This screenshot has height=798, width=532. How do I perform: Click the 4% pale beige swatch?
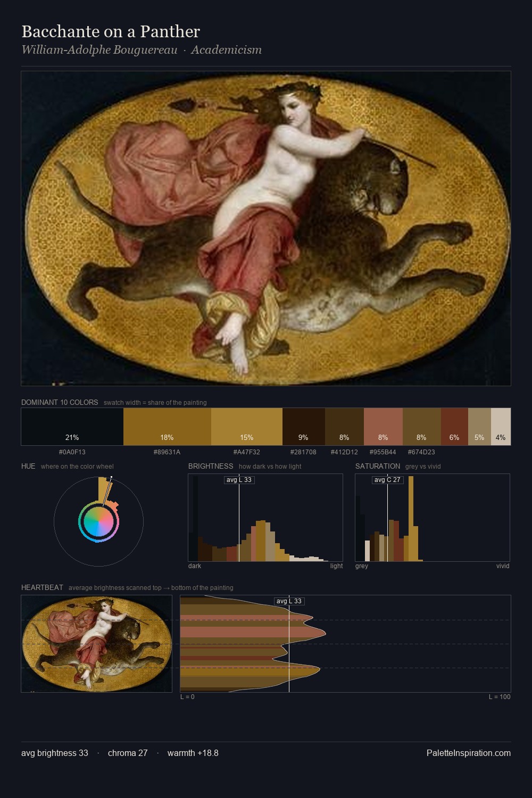501,427
